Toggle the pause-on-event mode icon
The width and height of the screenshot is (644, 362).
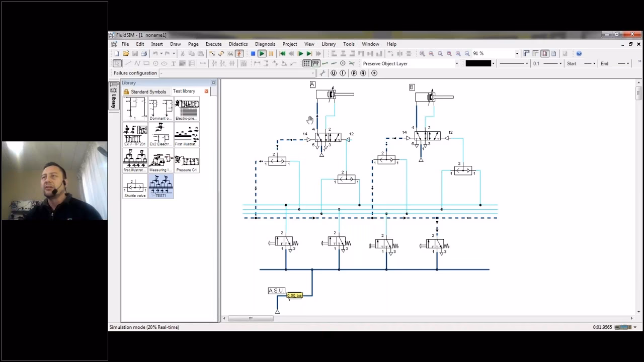301,53
